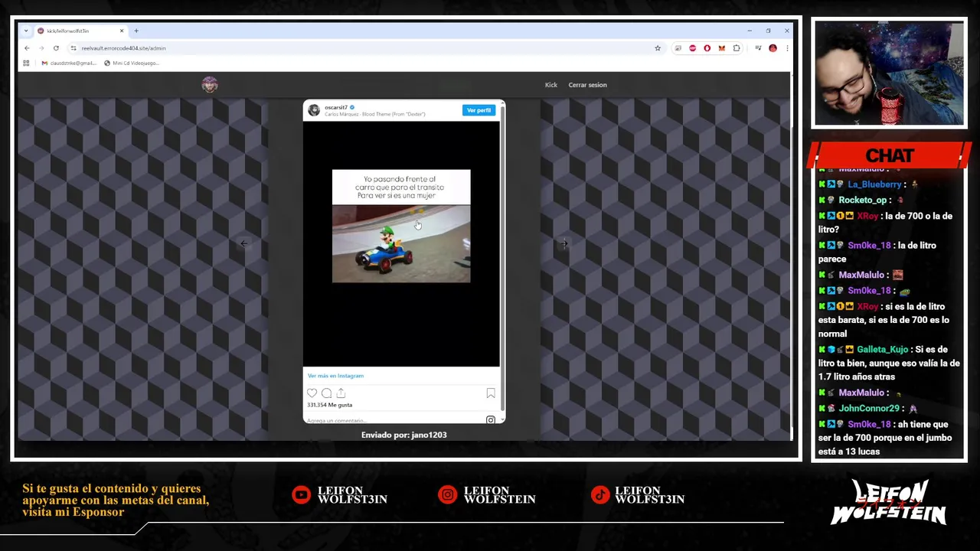Go to next reel with right arrow
This screenshot has height=551, width=980.
tap(563, 243)
